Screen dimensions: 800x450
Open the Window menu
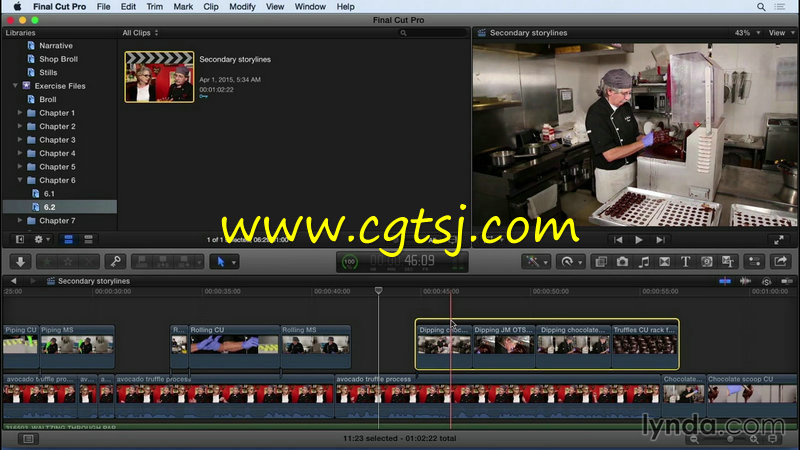pos(310,7)
